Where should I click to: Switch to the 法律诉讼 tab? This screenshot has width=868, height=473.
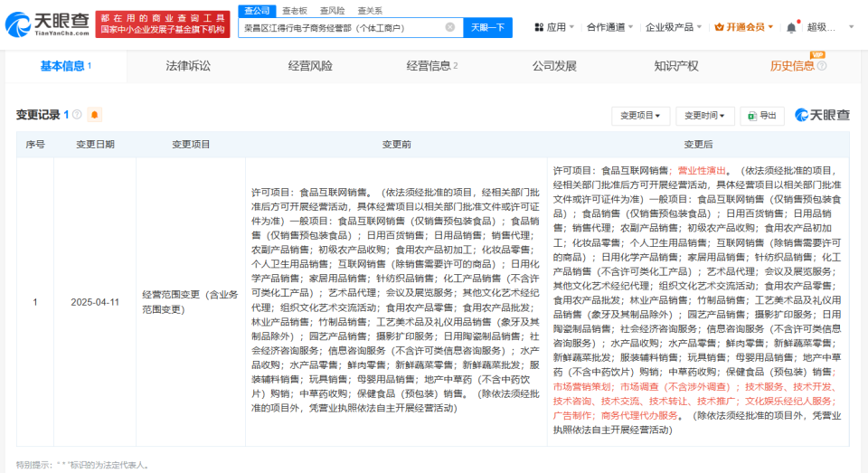tap(188, 66)
